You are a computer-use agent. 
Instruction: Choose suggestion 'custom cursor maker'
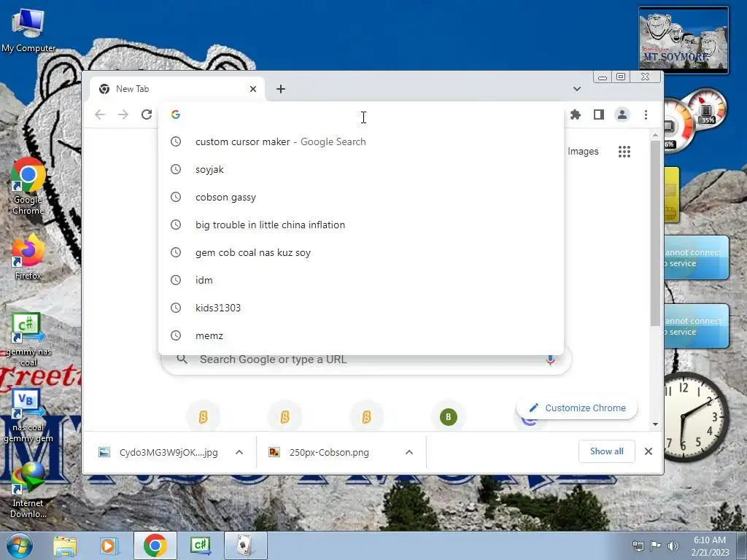360,142
